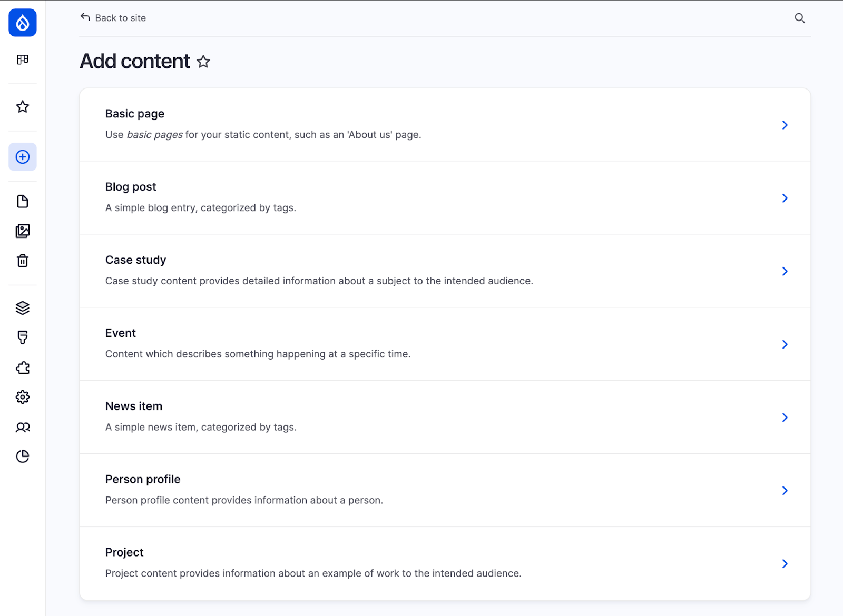Open the Extend puzzle piece icon
This screenshot has width=843, height=616.
pyautogui.click(x=23, y=367)
